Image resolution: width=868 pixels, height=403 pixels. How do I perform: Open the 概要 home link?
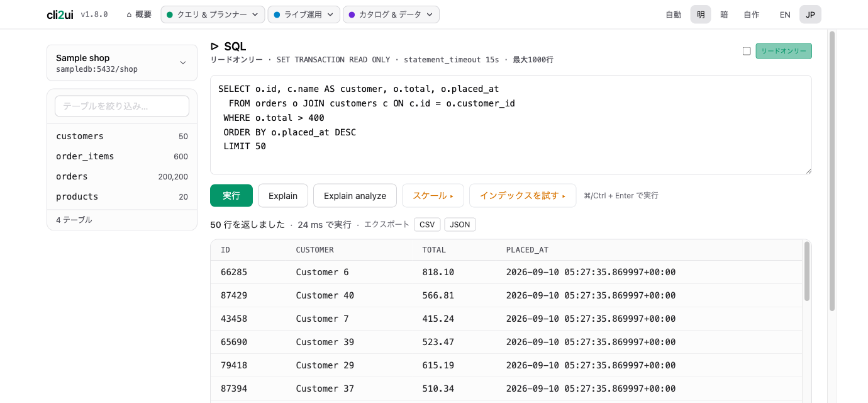click(139, 14)
